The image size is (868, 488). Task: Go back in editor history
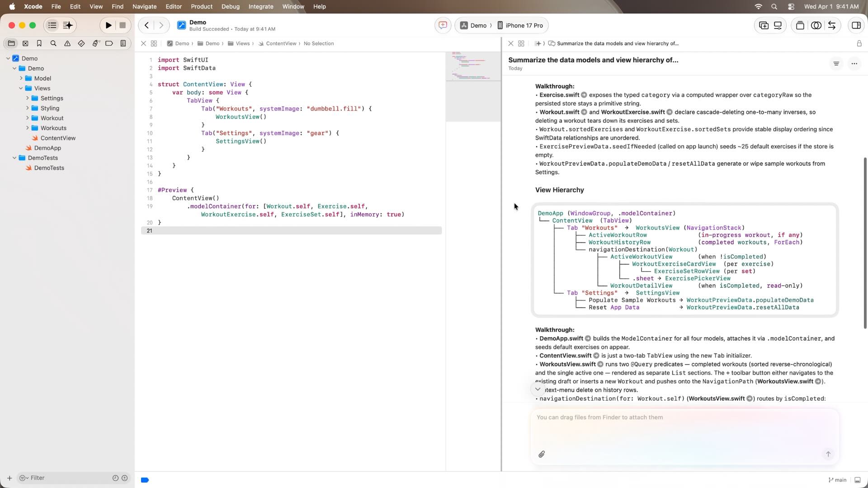pyautogui.click(x=146, y=25)
